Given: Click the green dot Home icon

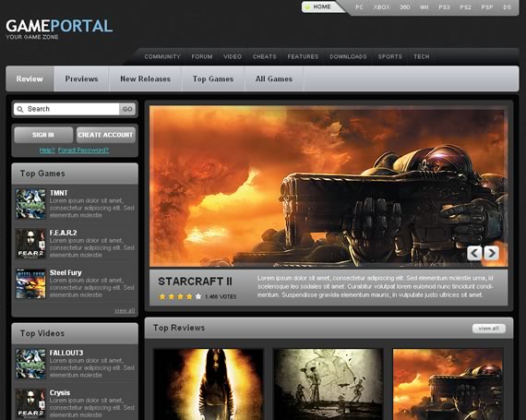Looking at the screenshot, I should (x=307, y=7).
